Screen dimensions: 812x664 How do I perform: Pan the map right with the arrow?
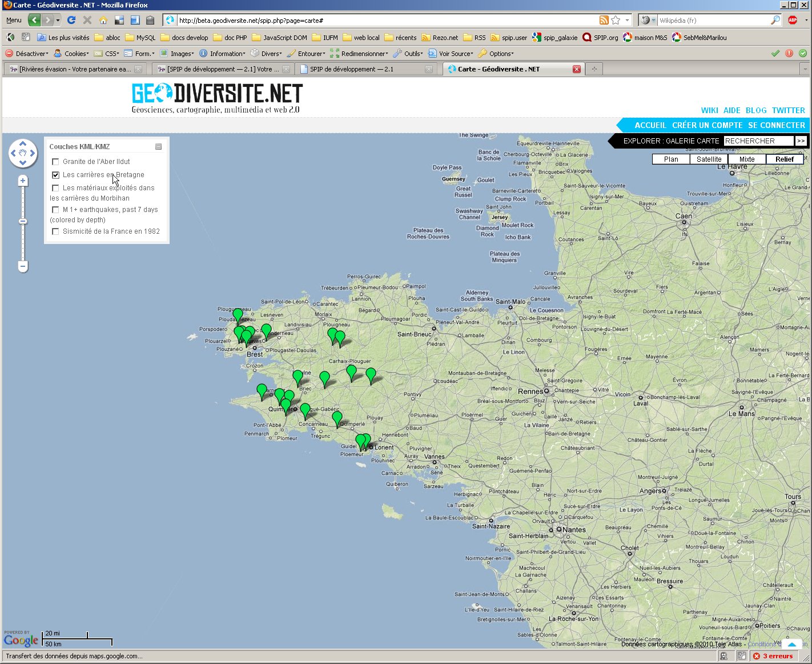click(x=33, y=153)
